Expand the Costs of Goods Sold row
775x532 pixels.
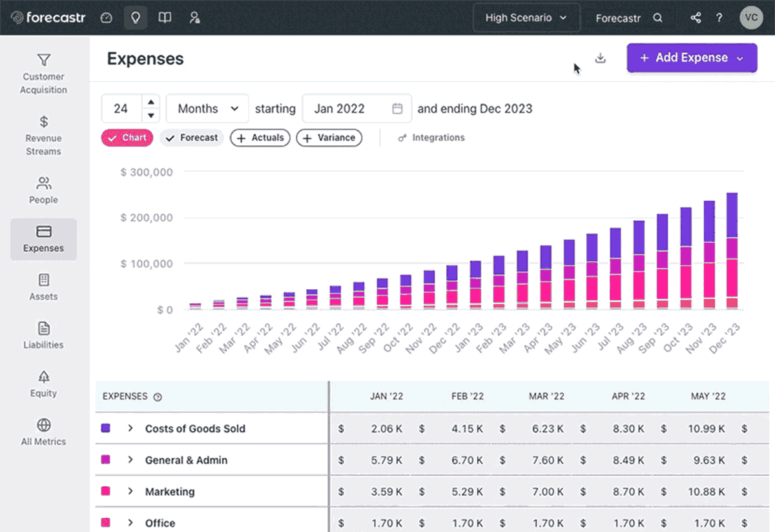[x=130, y=428]
